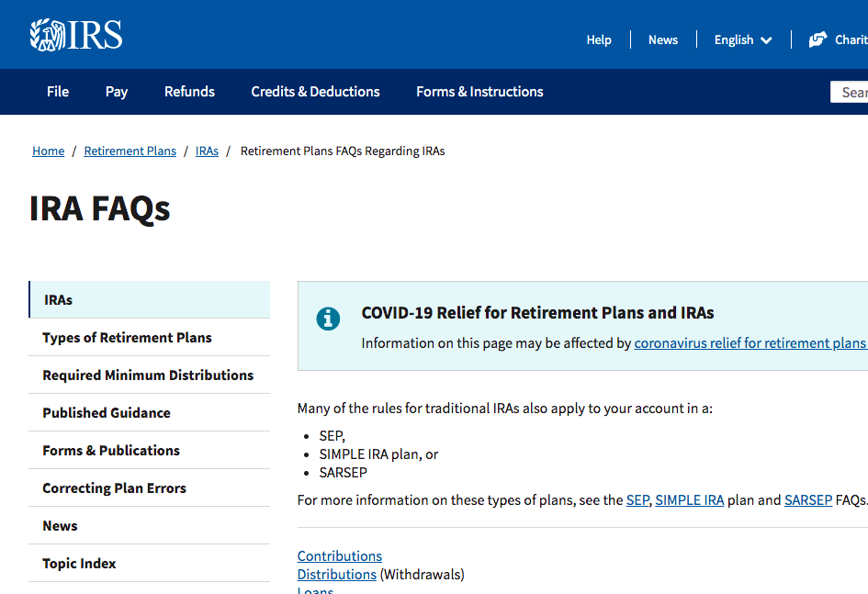This screenshot has width=868, height=594.
Task: Open the File menu in navigation bar
Action: pos(58,92)
